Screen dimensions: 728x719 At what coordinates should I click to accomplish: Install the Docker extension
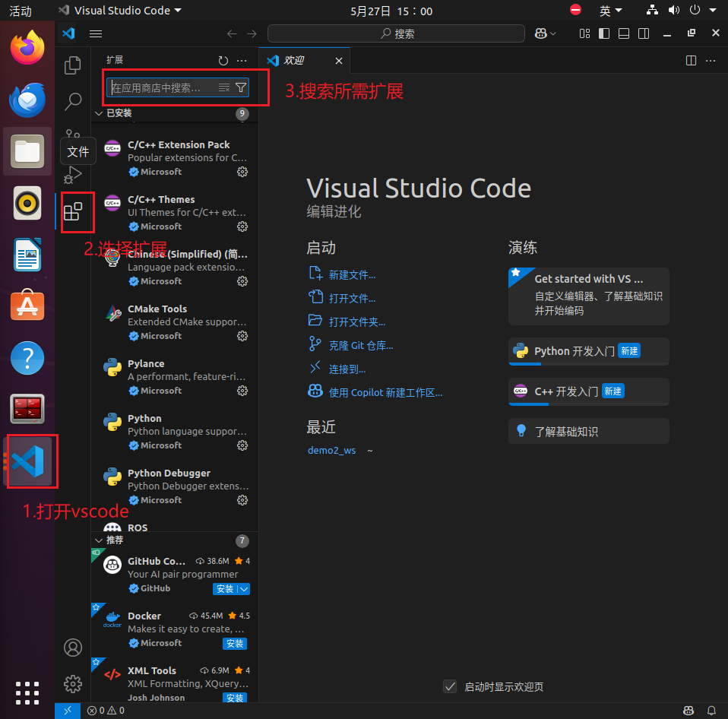(x=235, y=643)
